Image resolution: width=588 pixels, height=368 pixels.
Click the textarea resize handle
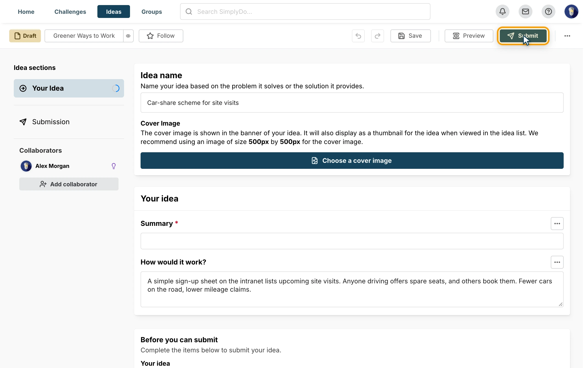coord(560,304)
